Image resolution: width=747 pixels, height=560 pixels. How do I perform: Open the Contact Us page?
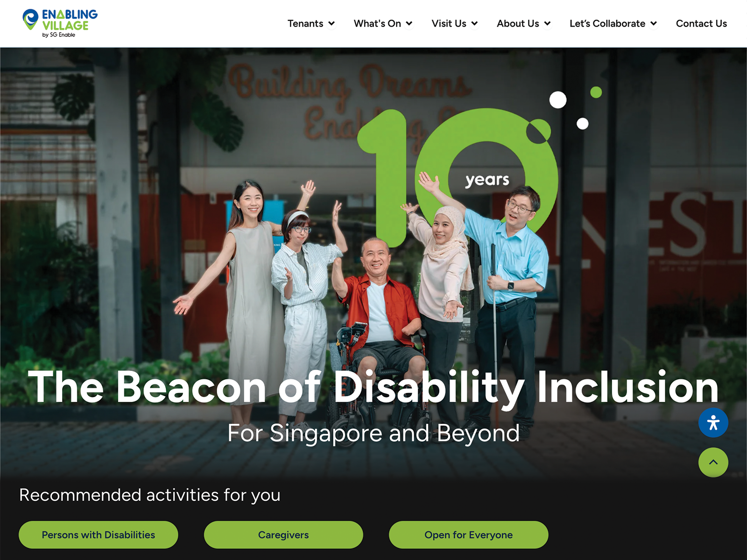[701, 23]
